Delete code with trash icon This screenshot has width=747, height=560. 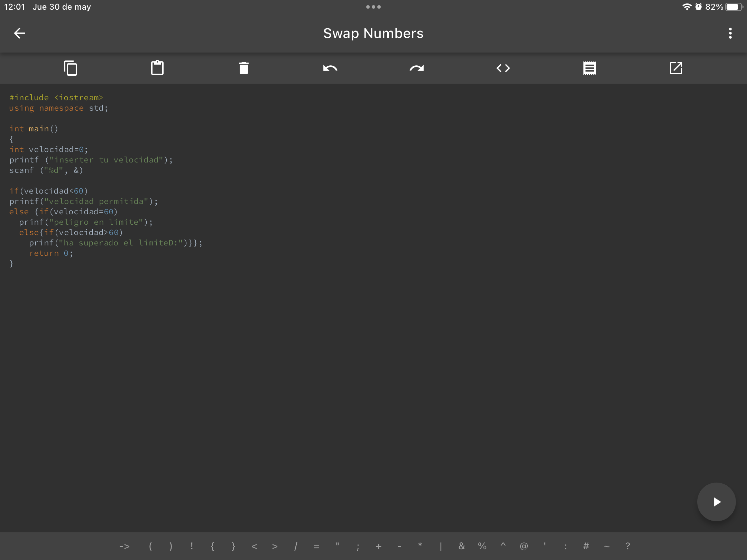[243, 68]
